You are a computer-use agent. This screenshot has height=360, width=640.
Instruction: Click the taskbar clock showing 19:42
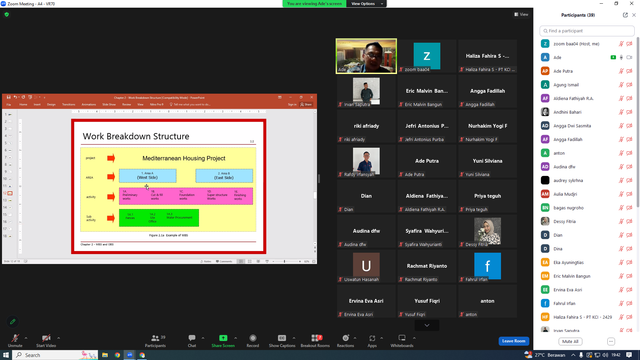(616, 355)
